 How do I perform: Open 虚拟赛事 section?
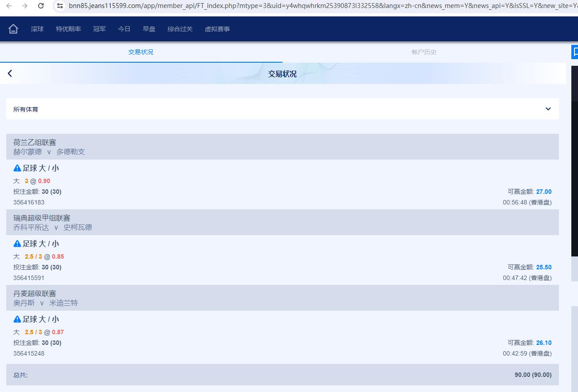(x=217, y=29)
